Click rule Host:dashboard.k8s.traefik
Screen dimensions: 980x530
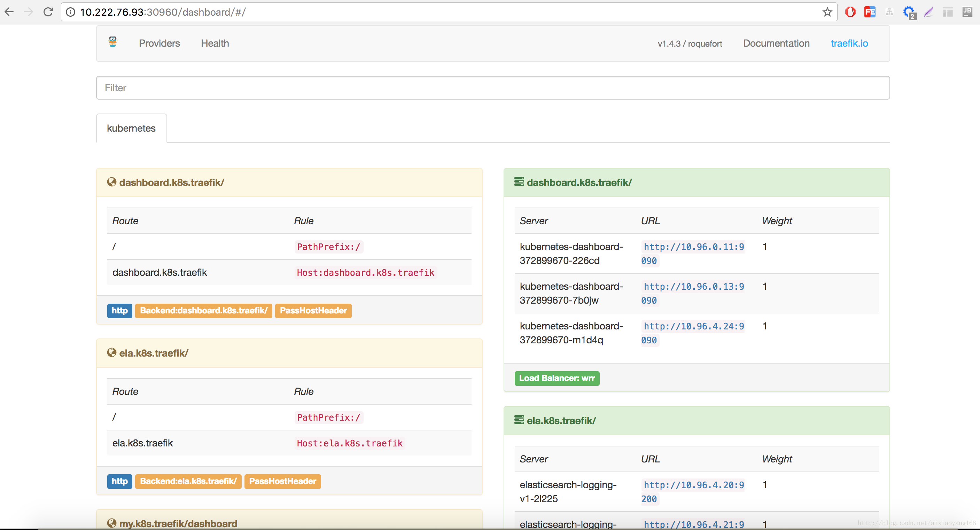366,273
